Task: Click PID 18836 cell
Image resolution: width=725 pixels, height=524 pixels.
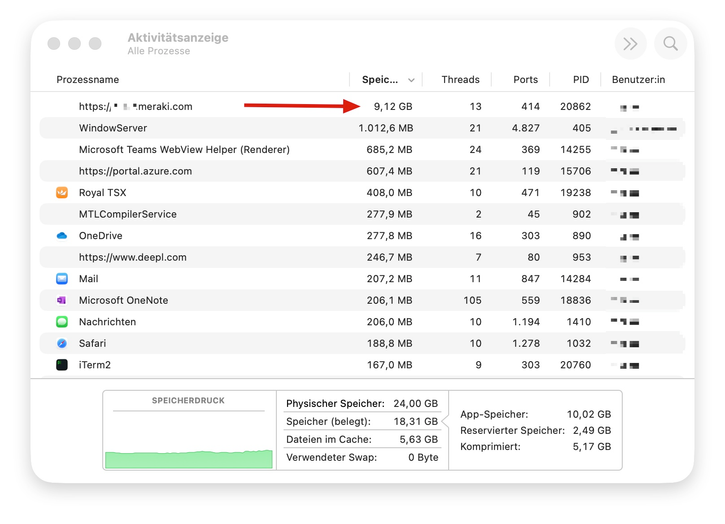Action: coord(575,300)
